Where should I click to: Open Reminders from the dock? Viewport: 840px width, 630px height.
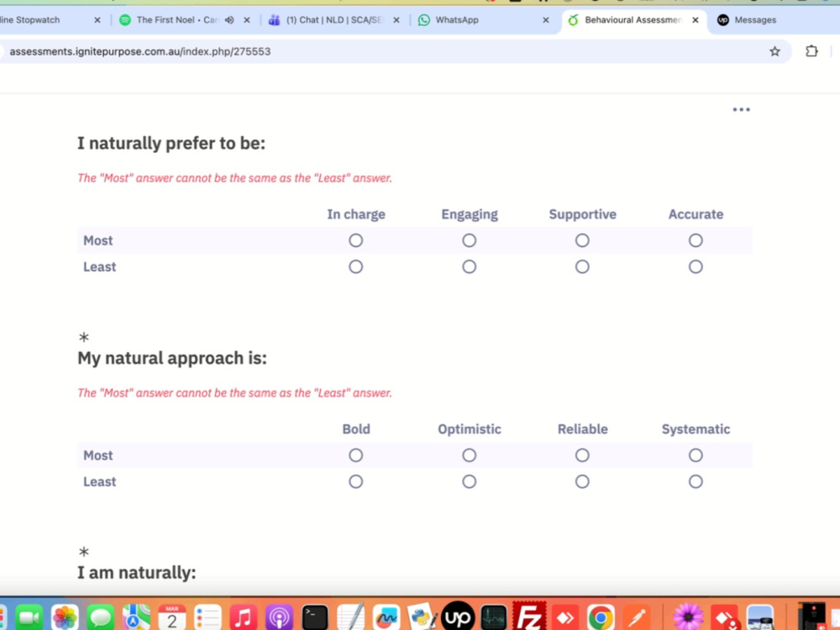tap(207, 617)
